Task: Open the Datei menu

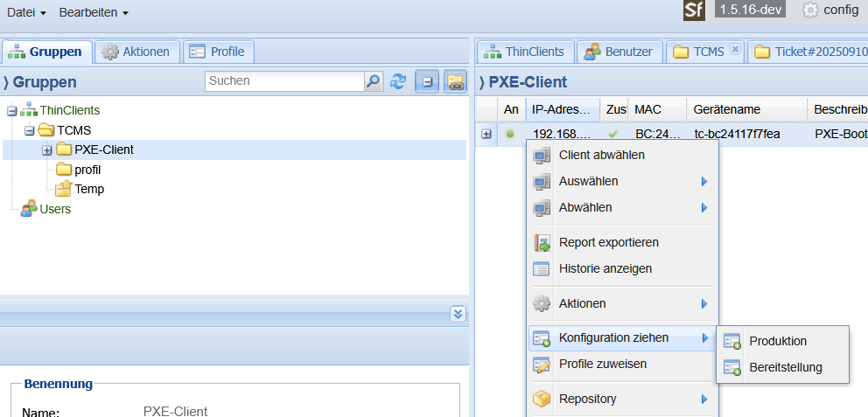Action: pyautogui.click(x=26, y=12)
